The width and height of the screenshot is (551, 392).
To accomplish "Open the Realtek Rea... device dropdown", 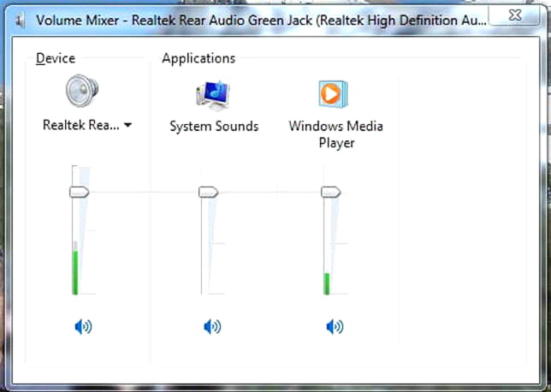I will [87, 125].
